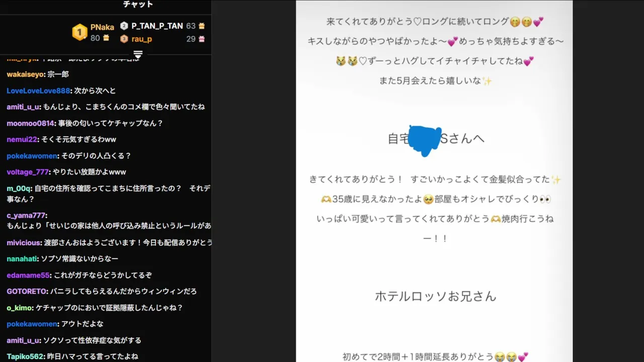Click the gift icon beside rau_p's 29
This screenshot has height=362, width=644.
[202, 39]
